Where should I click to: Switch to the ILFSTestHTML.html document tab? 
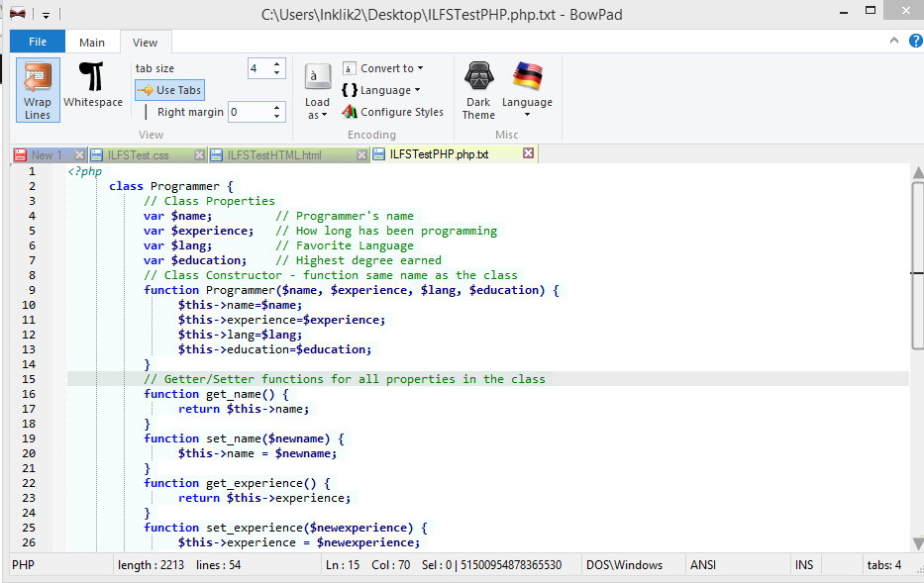pos(274,155)
